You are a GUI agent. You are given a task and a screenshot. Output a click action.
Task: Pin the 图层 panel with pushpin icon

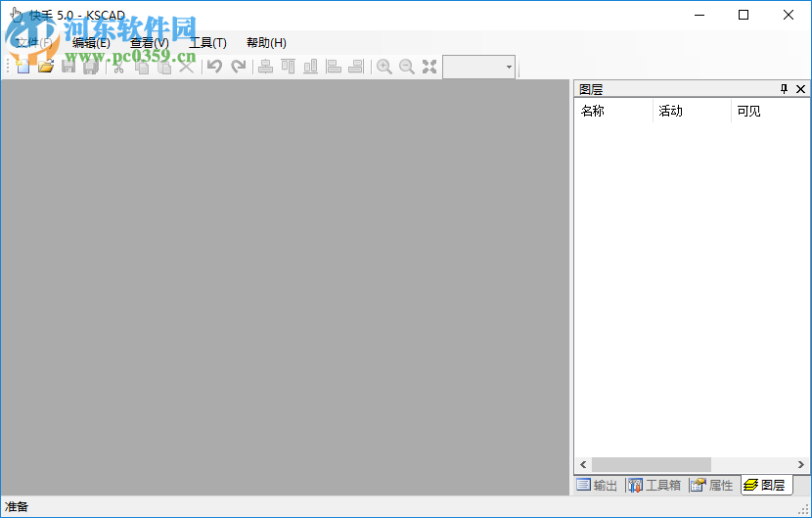point(784,89)
